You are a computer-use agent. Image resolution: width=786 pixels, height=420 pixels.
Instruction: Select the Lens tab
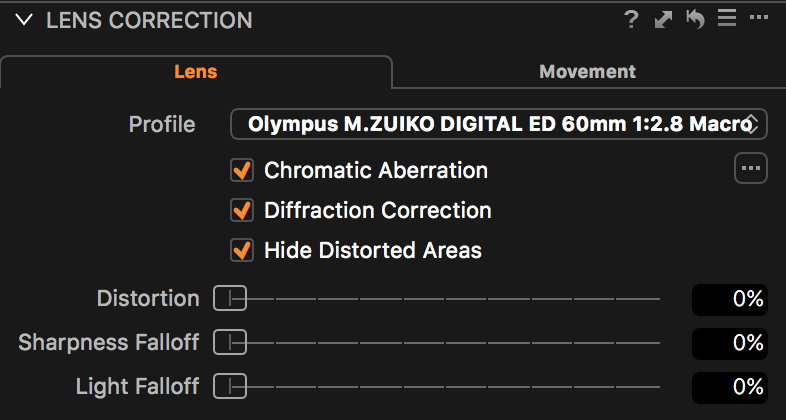[x=196, y=72]
